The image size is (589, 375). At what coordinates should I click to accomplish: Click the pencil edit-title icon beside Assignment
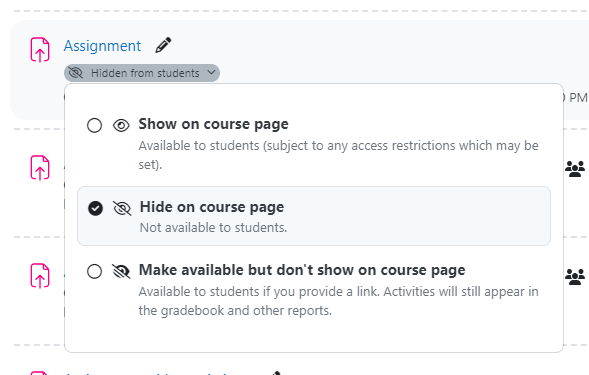click(163, 45)
